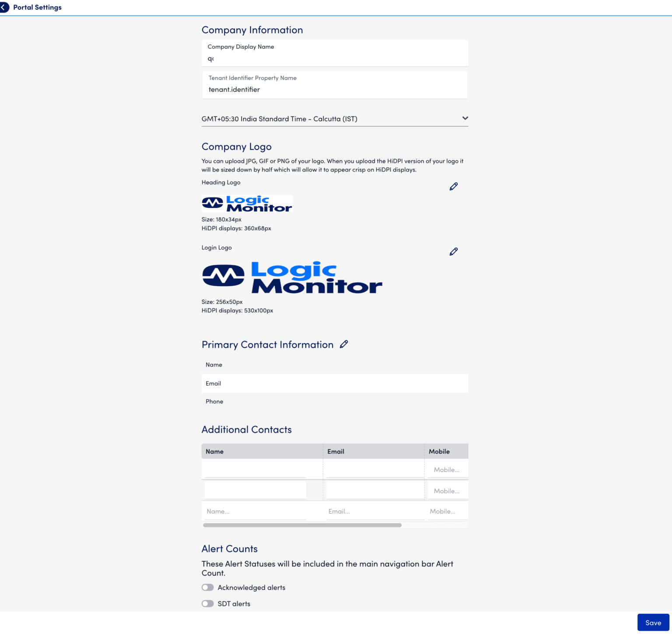Edit the Login Logo via its pencil icon
This screenshot has width=672, height=634.
click(453, 251)
